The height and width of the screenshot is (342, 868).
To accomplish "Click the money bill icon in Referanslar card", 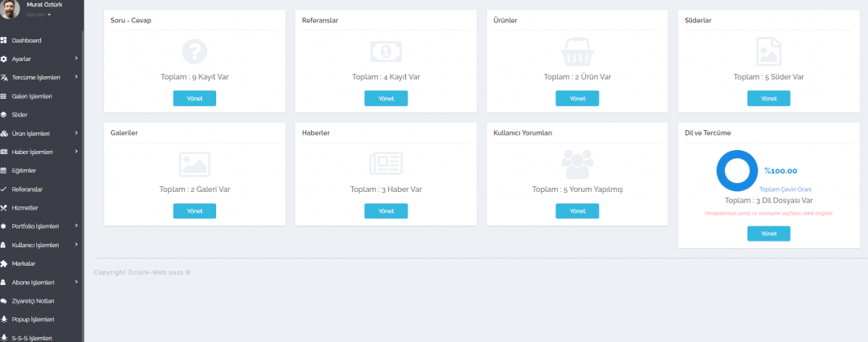I will pyautogui.click(x=386, y=51).
